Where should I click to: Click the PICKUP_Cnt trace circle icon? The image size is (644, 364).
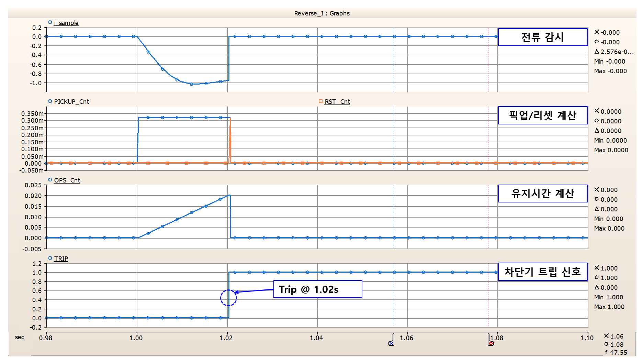(50, 101)
